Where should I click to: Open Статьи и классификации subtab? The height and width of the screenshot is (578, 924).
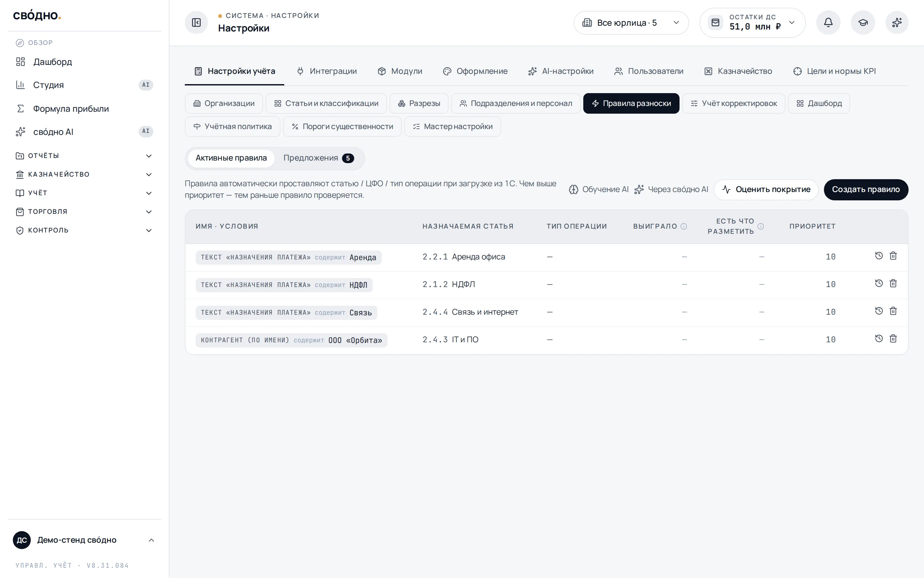coord(326,104)
